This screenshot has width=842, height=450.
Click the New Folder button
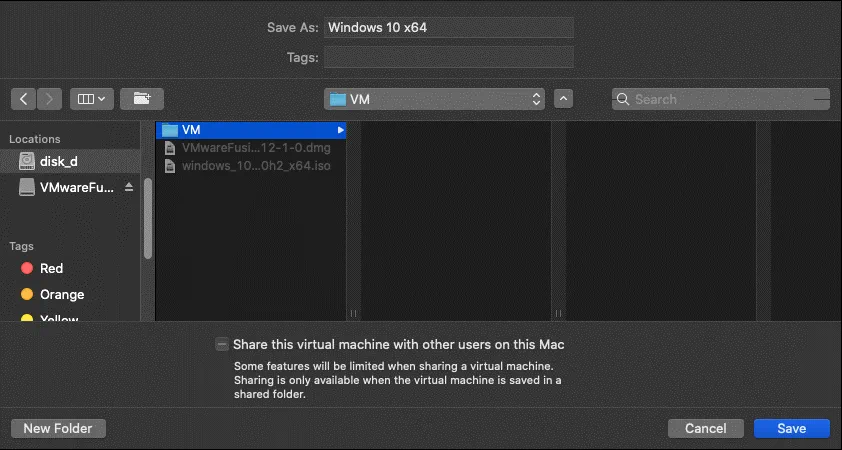point(58,428)
